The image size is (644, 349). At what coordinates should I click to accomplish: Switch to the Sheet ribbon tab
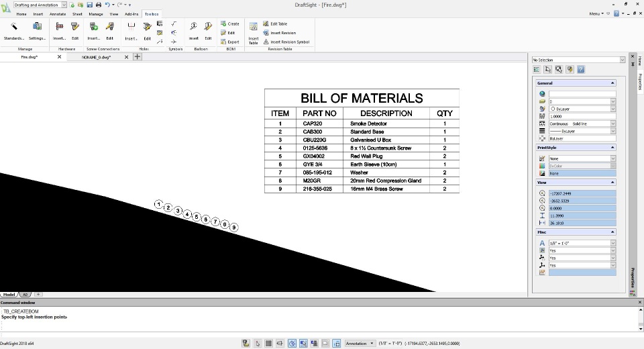pyautogui.click(x=77, y=14)
